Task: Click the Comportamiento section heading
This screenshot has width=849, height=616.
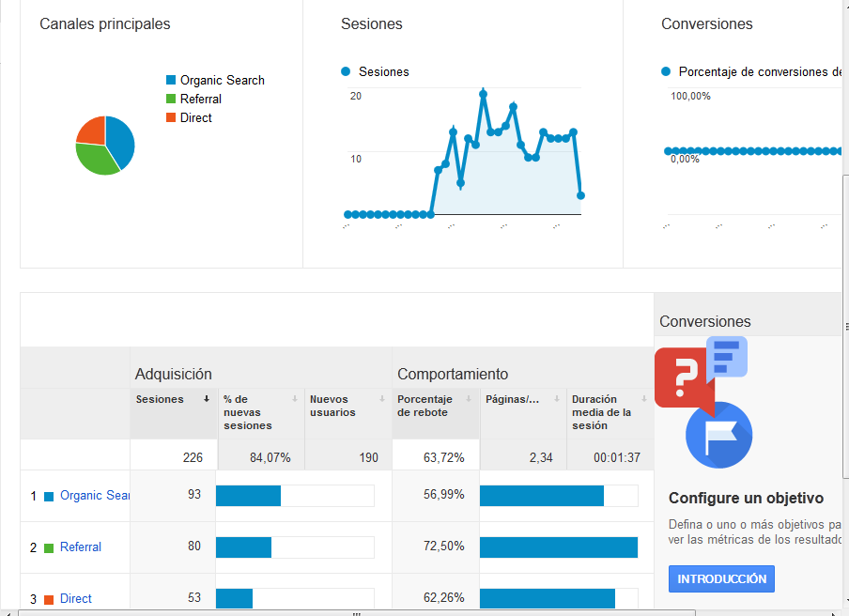Action: pos(453,374)
